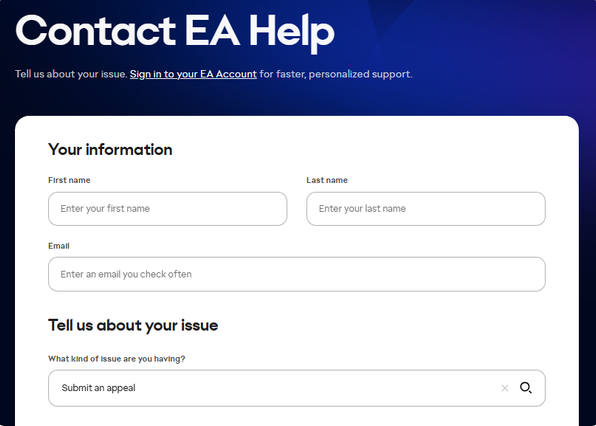Click the 'Enter an email you check often' placeholder
Screen dimensions: 596x426
click(126, 274)
